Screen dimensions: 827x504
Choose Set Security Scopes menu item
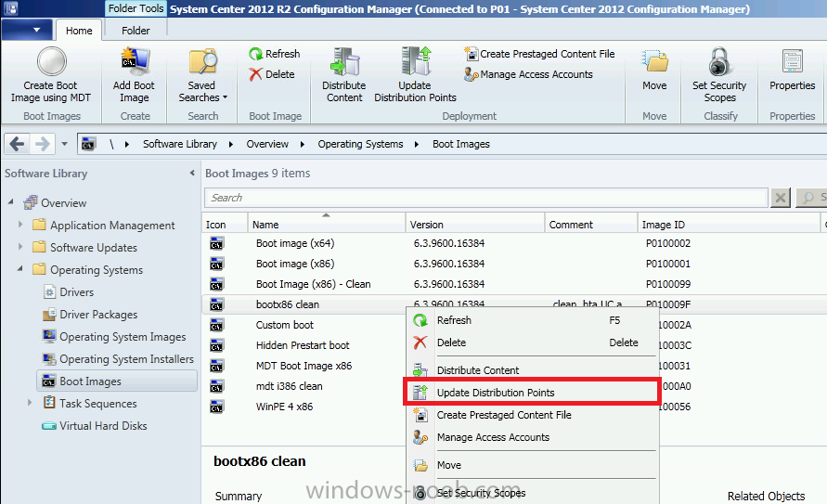tap(532, 493)
